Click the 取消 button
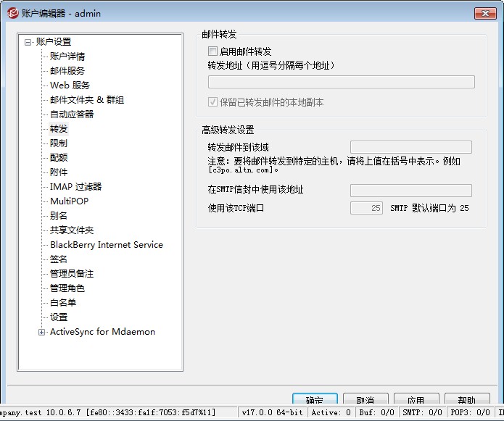The image size is (504, 421). pos(365,399)
